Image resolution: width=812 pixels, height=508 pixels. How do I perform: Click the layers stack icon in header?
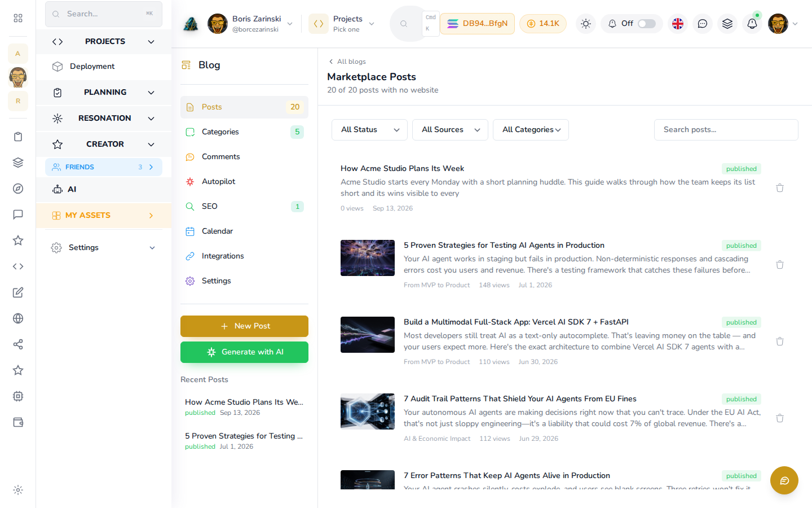(x=727, y=24)
